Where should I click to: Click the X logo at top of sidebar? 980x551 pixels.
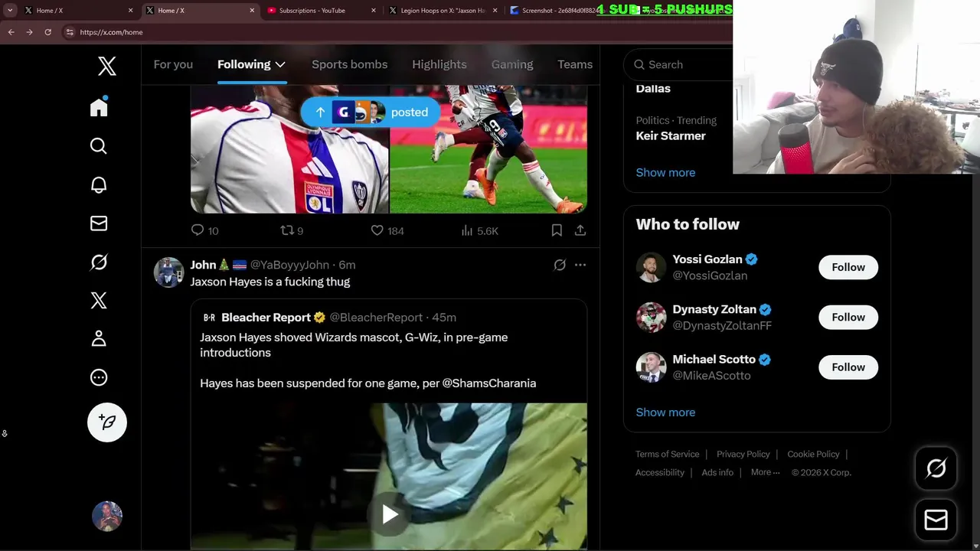coord(107,66)
